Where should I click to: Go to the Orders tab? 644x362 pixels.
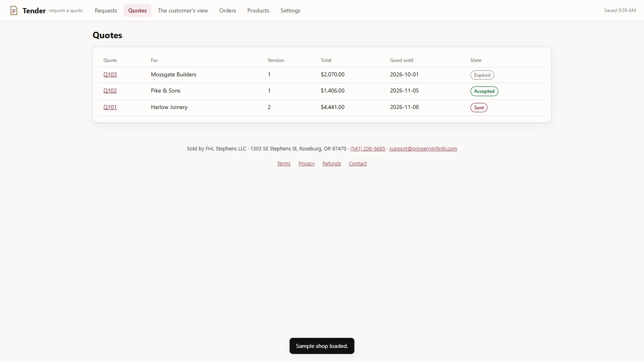[x=227, y=10]
